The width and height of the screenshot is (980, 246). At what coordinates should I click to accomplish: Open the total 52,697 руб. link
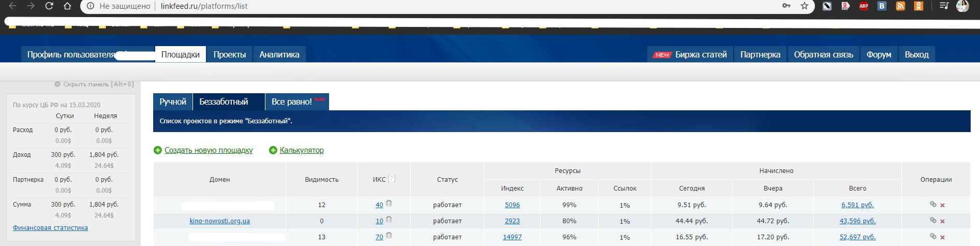click(x=857, y=237)
